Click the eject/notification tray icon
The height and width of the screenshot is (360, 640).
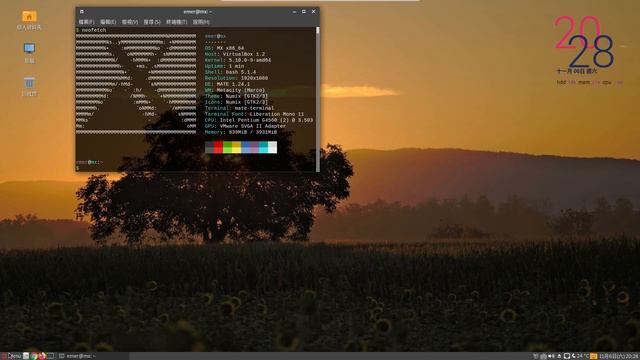click(560, 356)
